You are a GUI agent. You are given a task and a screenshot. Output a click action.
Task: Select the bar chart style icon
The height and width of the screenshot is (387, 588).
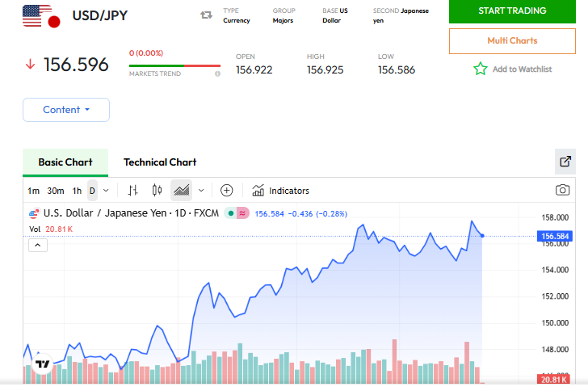[x=133, y=191]
